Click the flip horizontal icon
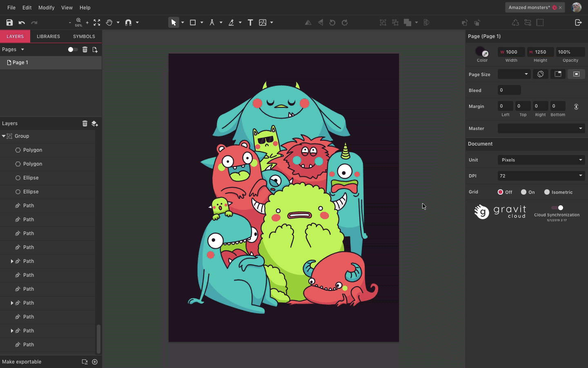The width and height of the screenshot is (588, 368). (x=308, y=22)
